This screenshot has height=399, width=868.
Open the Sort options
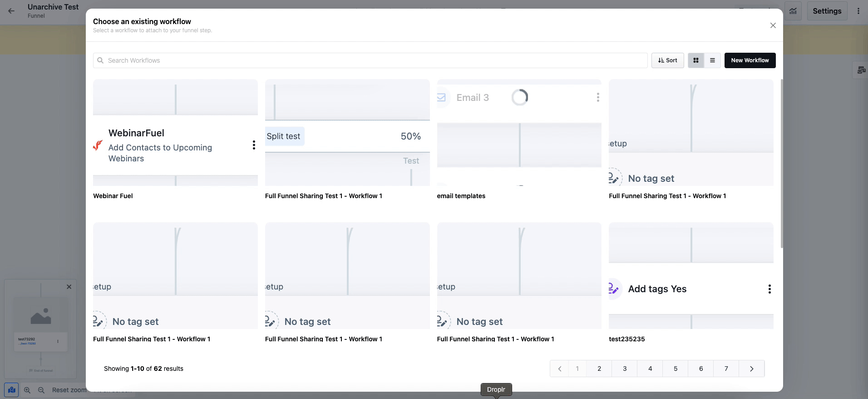[667, 60]
